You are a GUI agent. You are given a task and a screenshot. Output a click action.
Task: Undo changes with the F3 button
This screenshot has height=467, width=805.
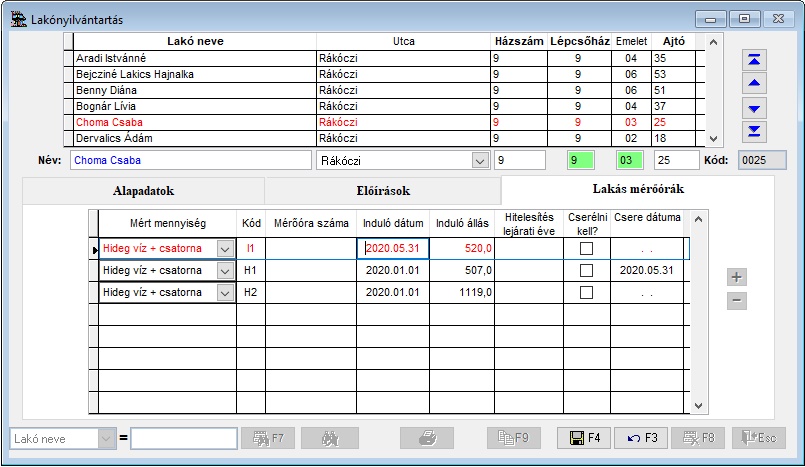642,438
